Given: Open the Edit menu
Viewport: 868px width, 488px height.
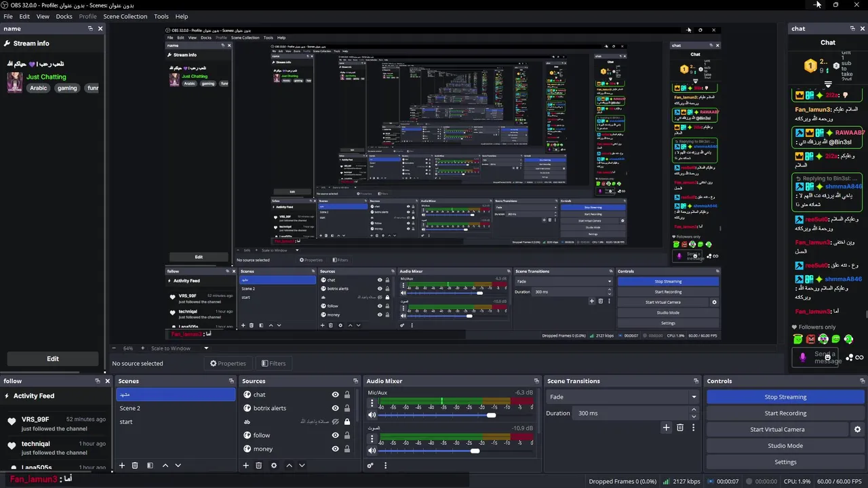Looking at the screenshot, I should pos(24,16).
